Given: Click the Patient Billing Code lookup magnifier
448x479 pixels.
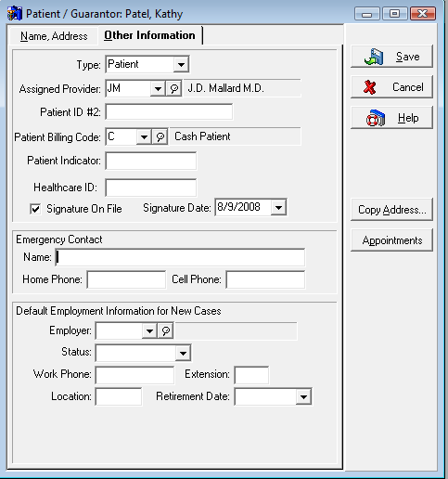Looking at the screenshot, I should point(160,136).
